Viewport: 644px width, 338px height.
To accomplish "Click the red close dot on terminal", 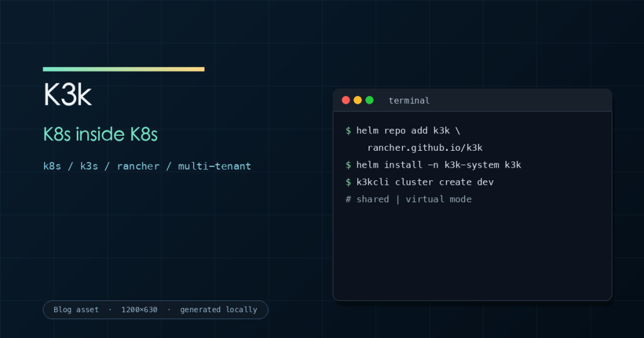I will [x=346, y=100].
